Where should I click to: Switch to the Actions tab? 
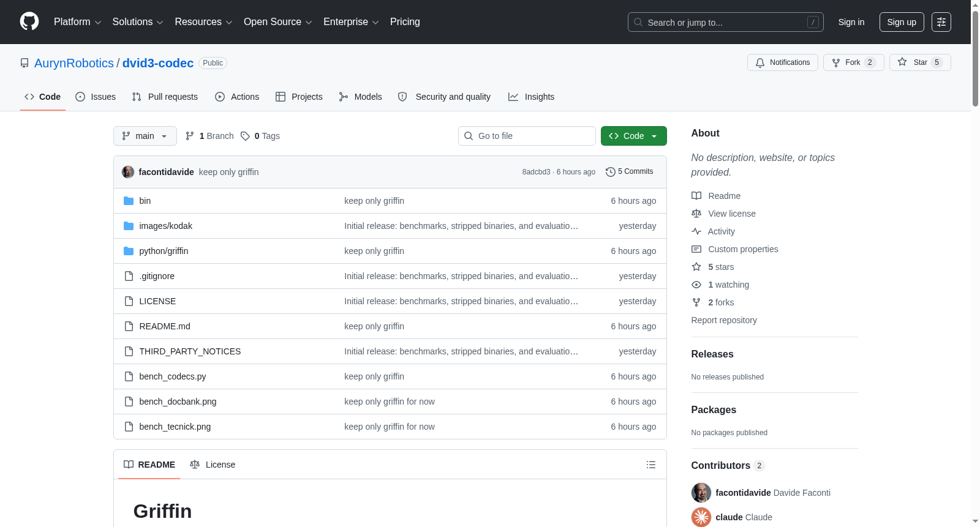pos(237,97)
